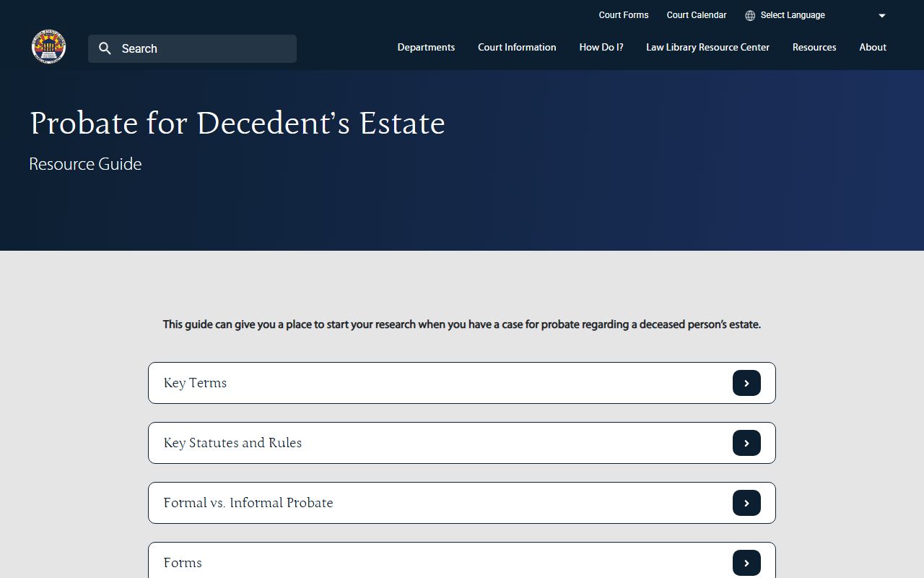This screenshot has width=924, height=578.
Task: Focus the Search input field
Action: pyautogui.click(x=192, y=48)
